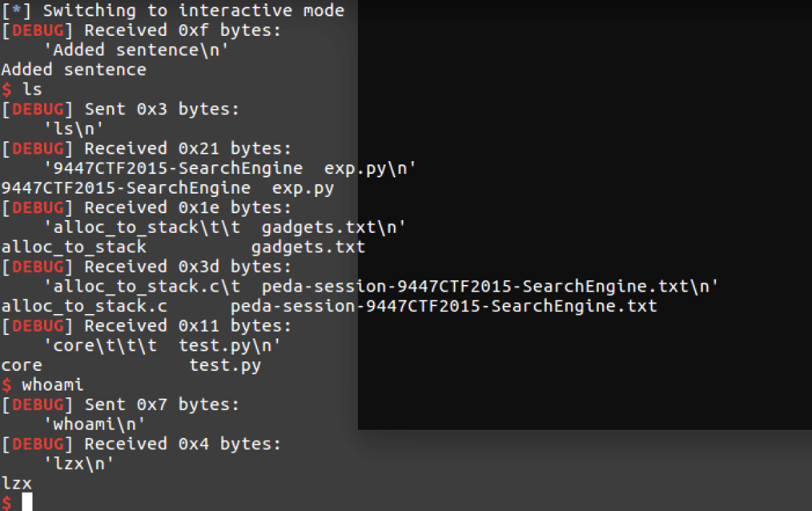Click the terminal cursor at the last prompt

coord(27,502)
